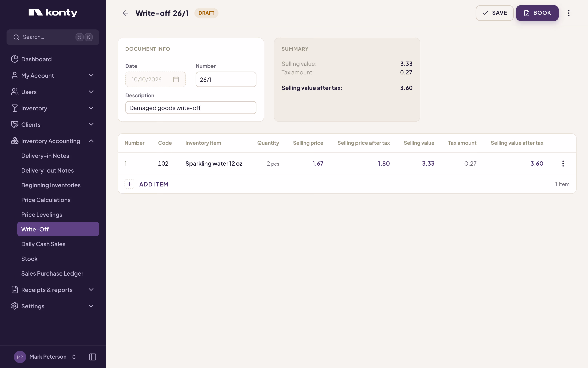Click the Users people icon
The width and height of the screenshot is (588, 368).
(x=14, y=92)
